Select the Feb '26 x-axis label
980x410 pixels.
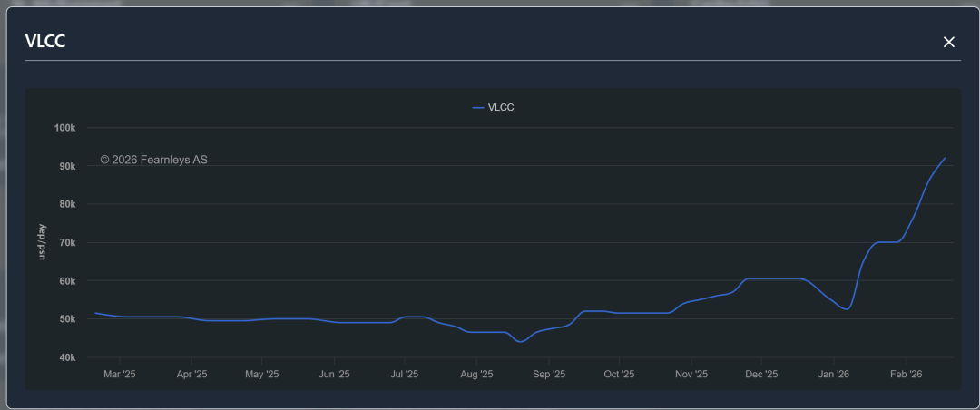[x=906, y=374]
